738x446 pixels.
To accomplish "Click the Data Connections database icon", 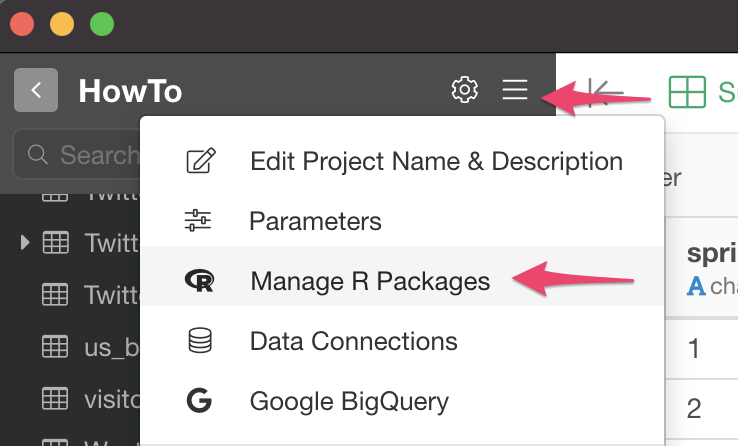I will pos(200,341).
